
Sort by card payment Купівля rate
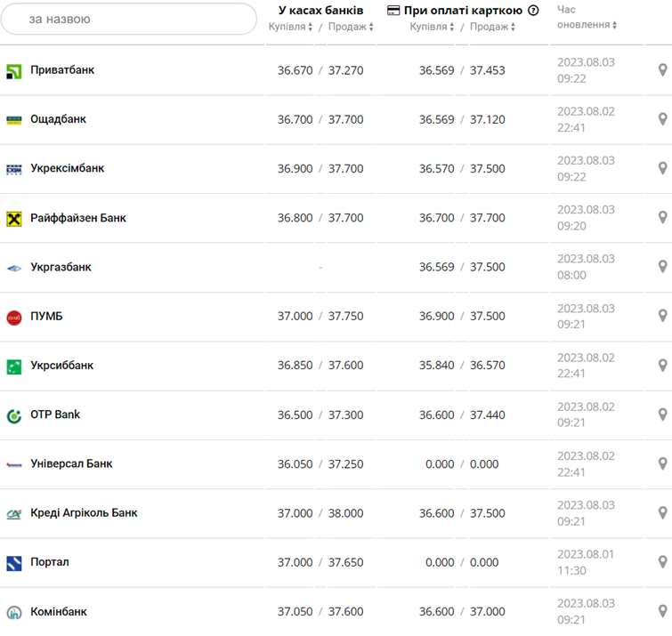coord(433,27)
